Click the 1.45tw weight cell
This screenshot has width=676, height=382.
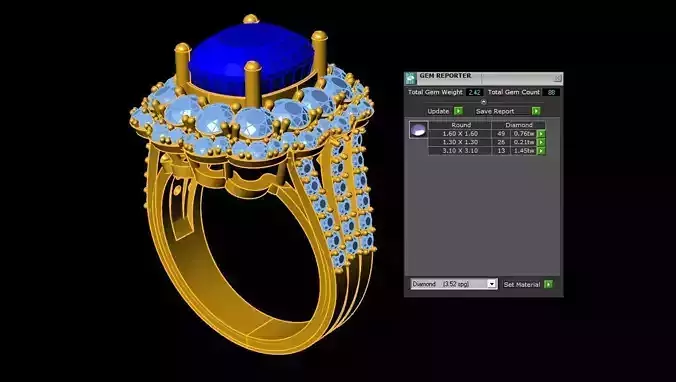pos(524,151)
